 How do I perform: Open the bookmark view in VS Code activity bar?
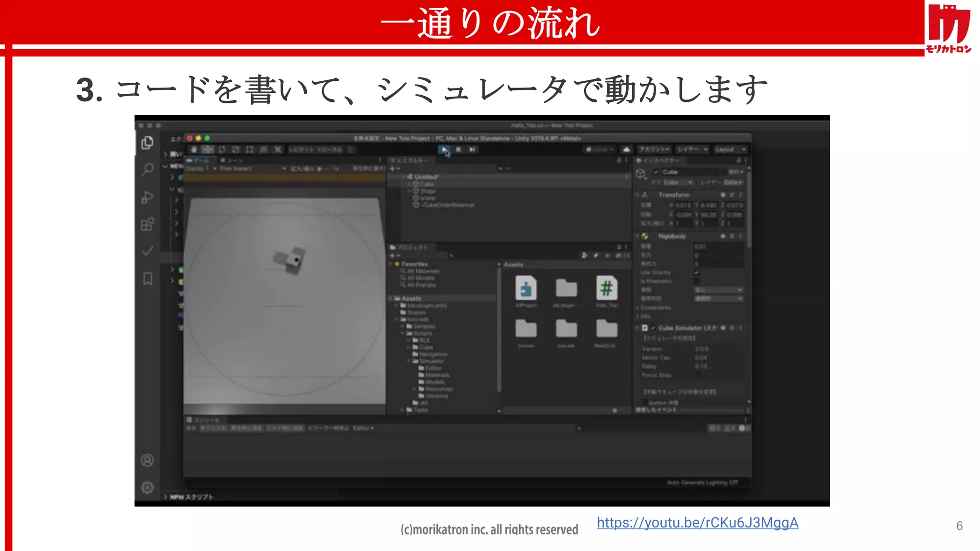coord(147,279)
